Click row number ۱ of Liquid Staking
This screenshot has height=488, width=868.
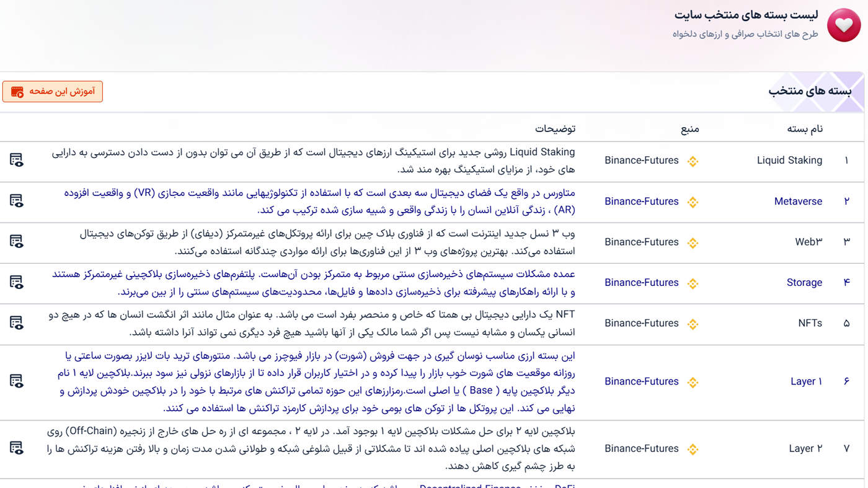pyautogui.click(x=846, y=161)
